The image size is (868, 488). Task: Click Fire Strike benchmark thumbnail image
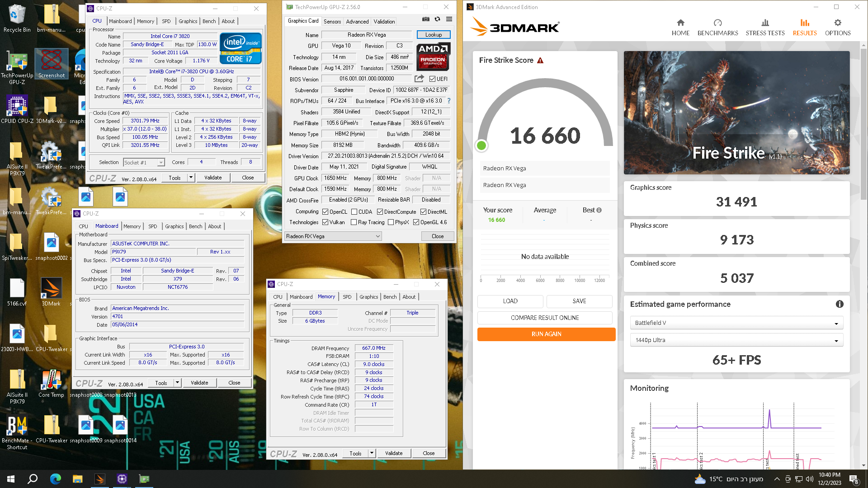(x=736, y=113)
